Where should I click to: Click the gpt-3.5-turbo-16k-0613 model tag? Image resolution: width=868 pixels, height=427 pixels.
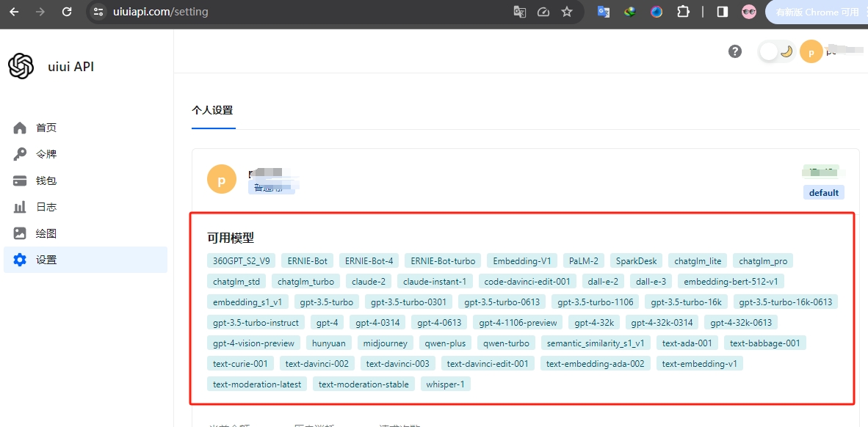pos(786,302)
